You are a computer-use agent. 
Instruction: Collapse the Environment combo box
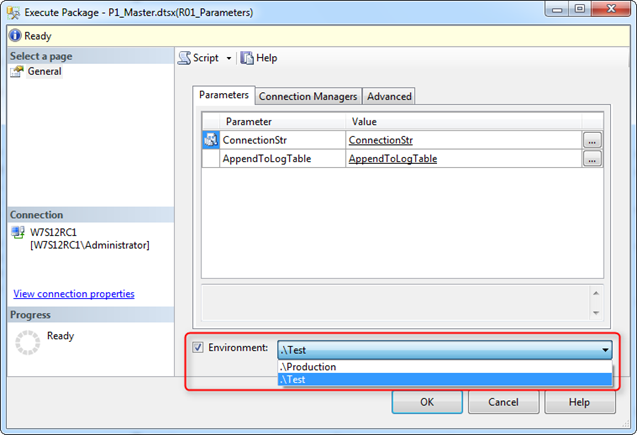pos(607,349)
